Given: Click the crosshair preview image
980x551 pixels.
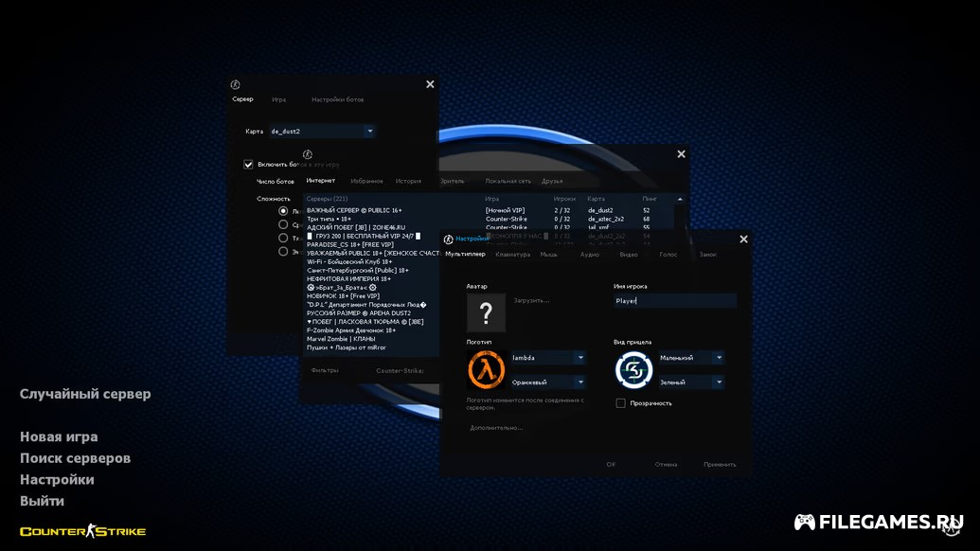Looking at the screenshot, I should (633, 370).
